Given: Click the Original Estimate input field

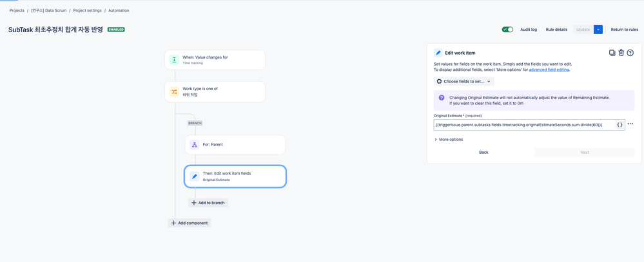Looking at the screenshot, I should (525, 125).
